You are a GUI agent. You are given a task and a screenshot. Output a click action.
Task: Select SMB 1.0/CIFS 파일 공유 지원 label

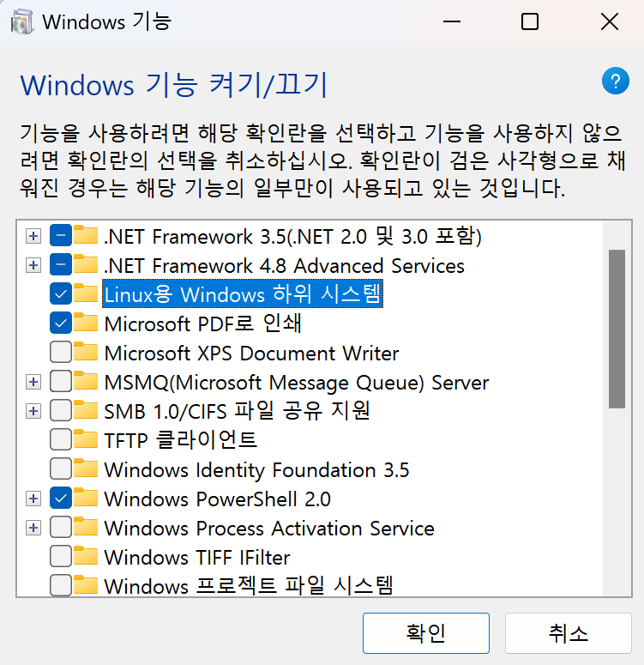pos(237,411)
